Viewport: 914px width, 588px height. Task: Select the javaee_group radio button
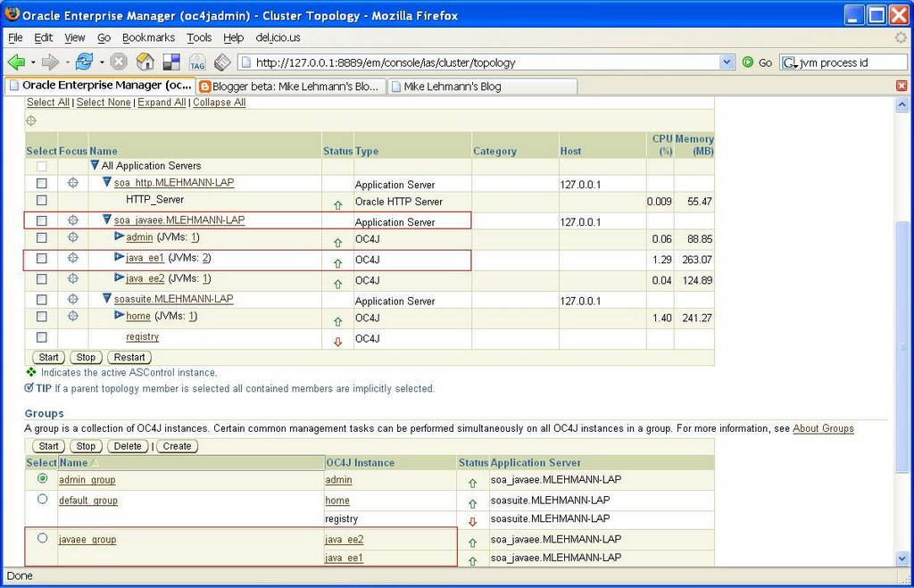(42, 538)
